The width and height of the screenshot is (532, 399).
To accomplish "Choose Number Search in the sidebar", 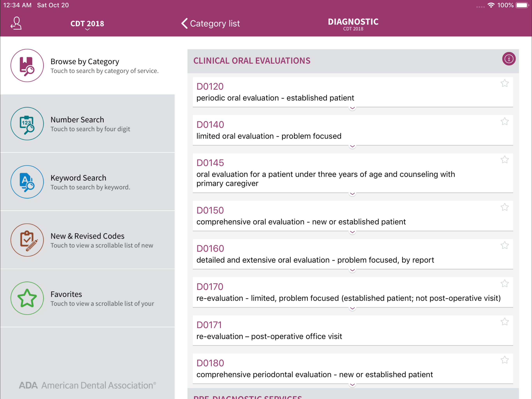I will [87, 124].
